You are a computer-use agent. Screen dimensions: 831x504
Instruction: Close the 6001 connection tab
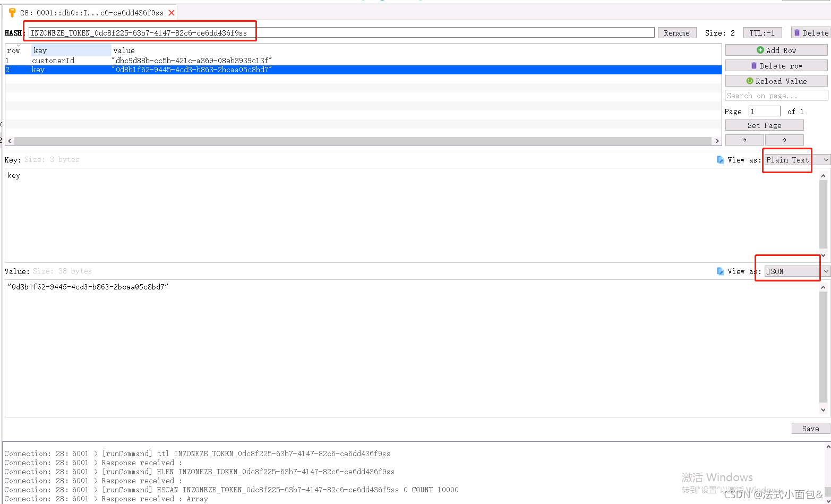(x=170, y=11)
